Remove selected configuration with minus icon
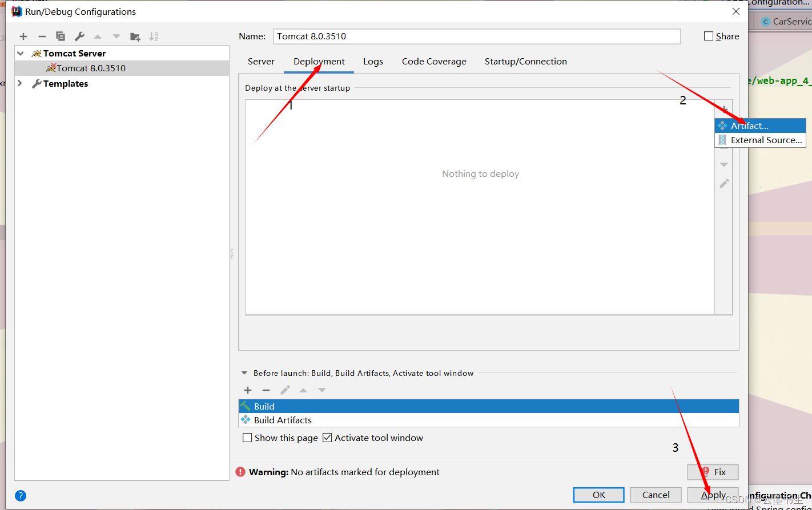 [42, 37]
